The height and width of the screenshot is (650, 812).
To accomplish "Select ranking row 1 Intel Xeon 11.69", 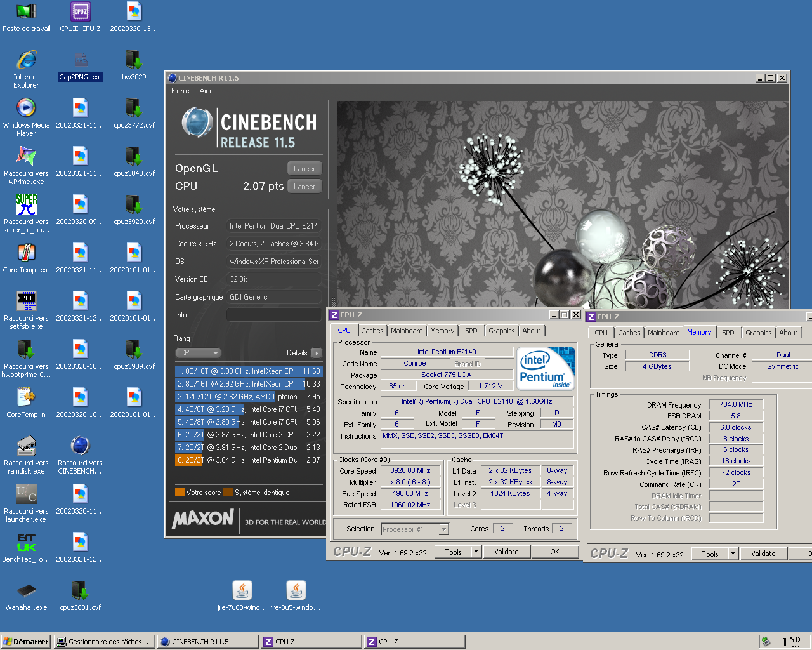I will click(249, 371).
